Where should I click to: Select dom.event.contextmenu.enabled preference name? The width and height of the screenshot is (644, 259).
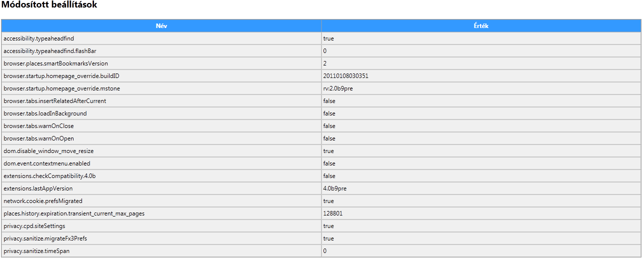click(x=46, y=163)
